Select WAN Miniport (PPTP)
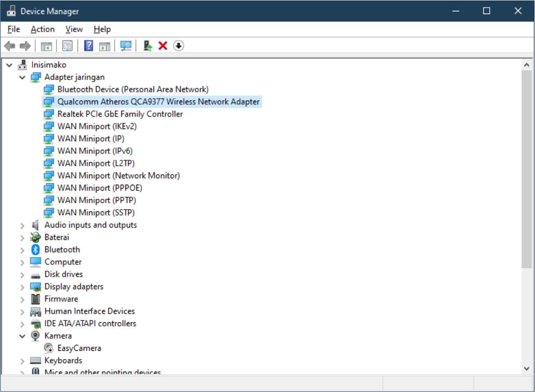This screenshot has height=392, width=535. coord(96,200)
